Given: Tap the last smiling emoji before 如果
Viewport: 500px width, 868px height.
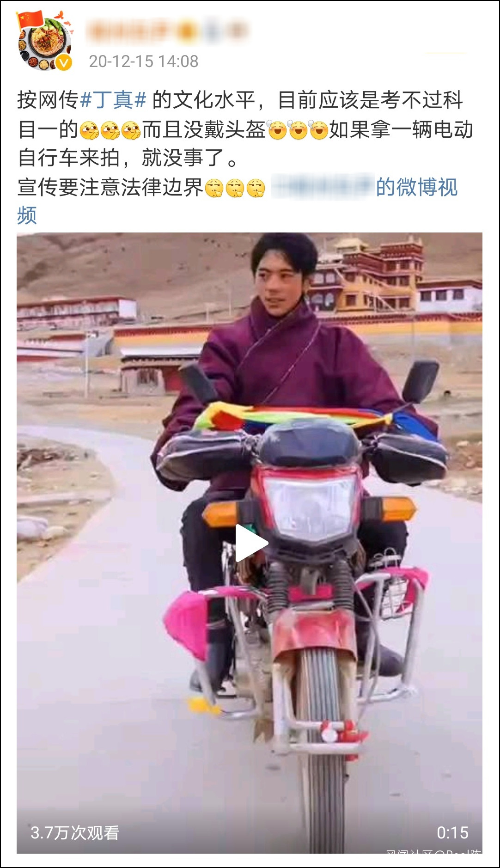Looking at the screenshot, I should coord(319,130).
